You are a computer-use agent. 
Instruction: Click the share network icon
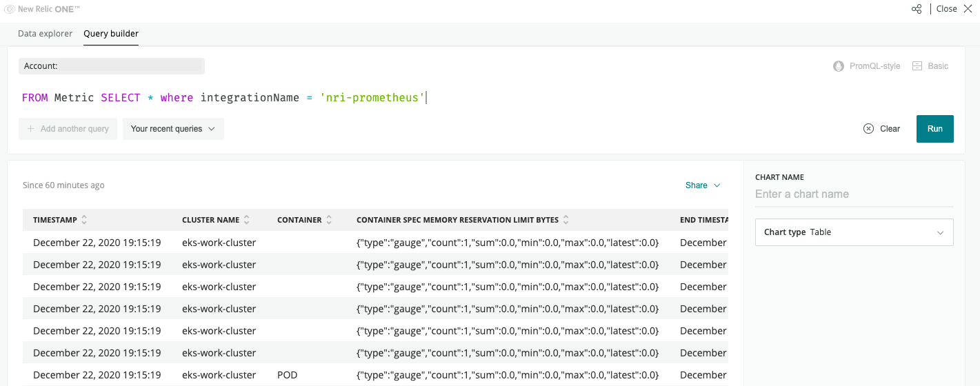click(x=917, y=9)
